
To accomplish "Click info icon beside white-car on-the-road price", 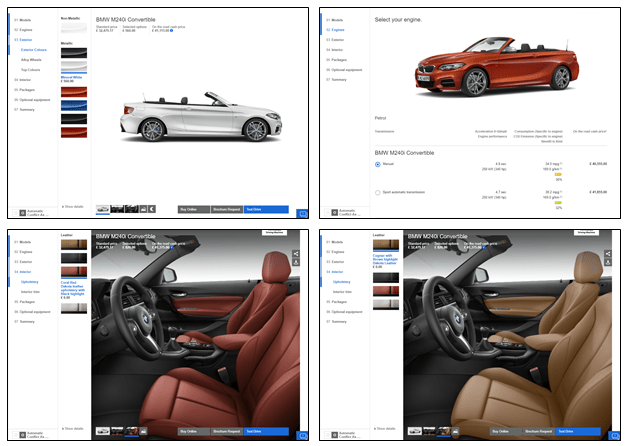I will 172,30.
